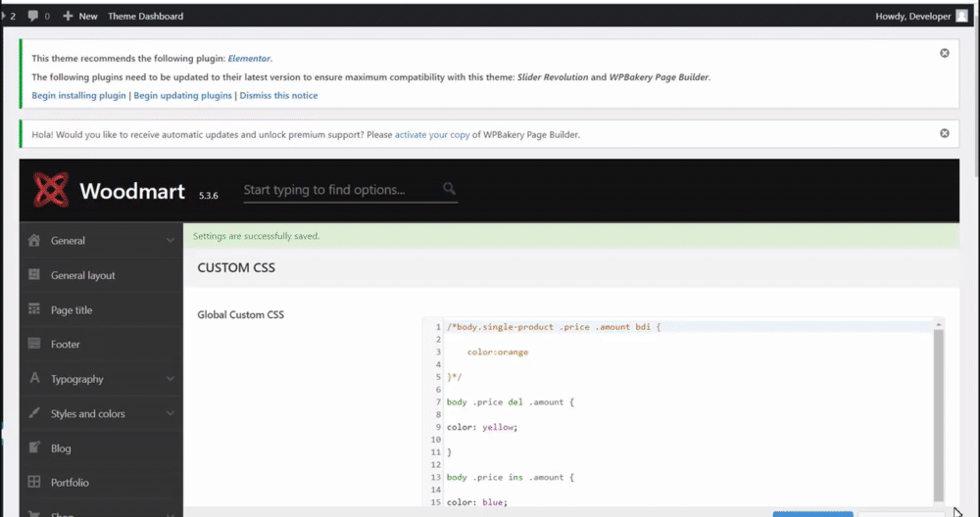980x517 pixels.
Task: Click code line 1 with body.single-product selector
Action: 553,327
